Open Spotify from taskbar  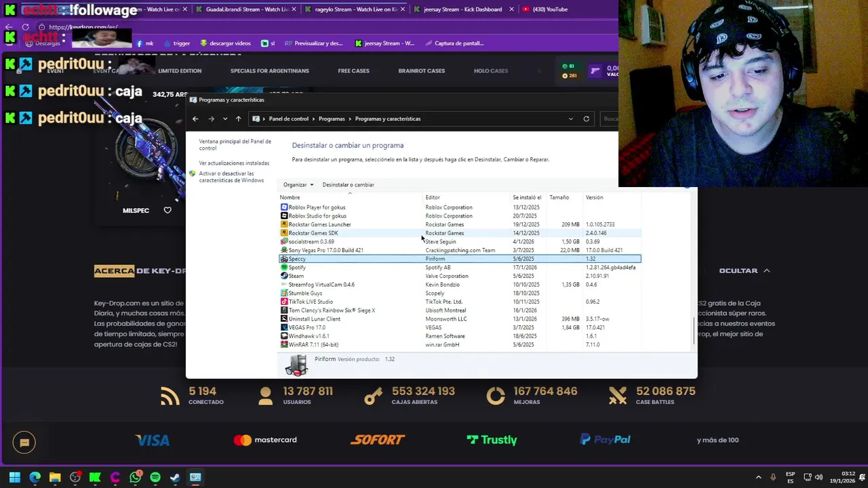pos(155,477)
